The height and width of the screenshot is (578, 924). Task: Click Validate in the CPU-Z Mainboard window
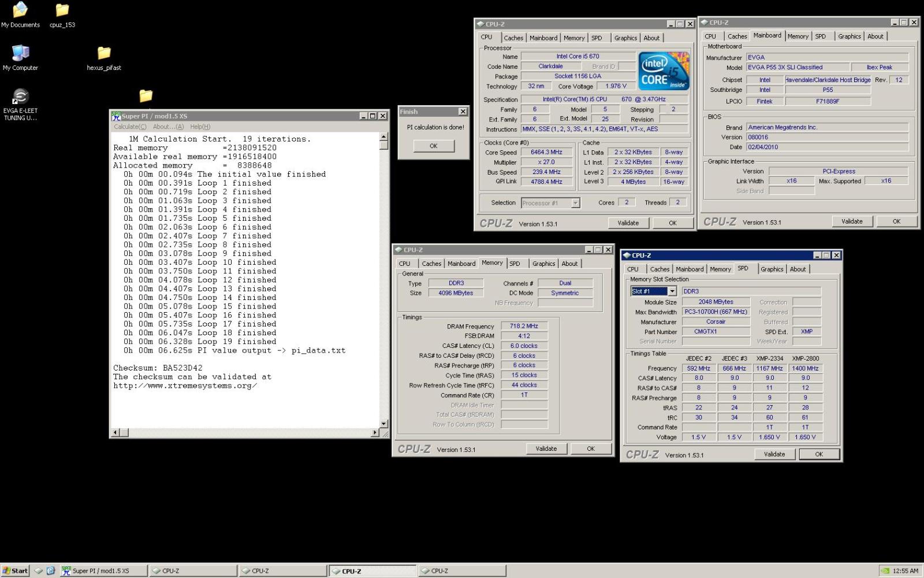pos(852,221)
